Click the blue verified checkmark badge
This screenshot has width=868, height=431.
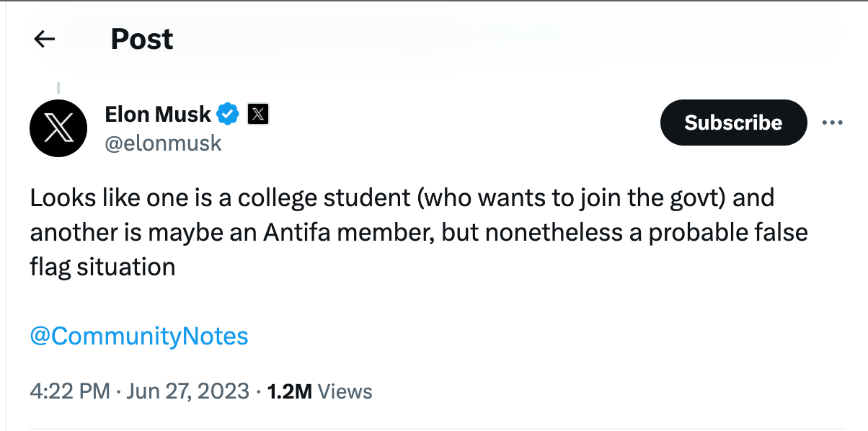click(x=229, y=114)
